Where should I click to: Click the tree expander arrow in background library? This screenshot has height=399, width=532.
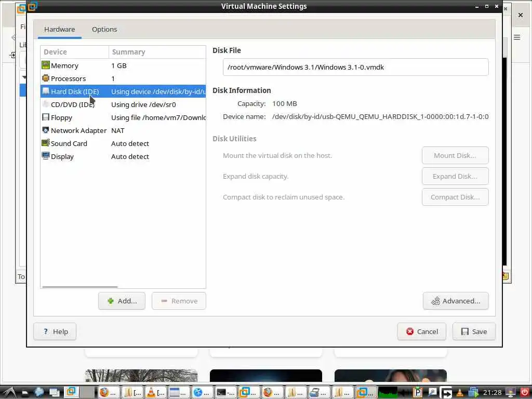(24, 77)
